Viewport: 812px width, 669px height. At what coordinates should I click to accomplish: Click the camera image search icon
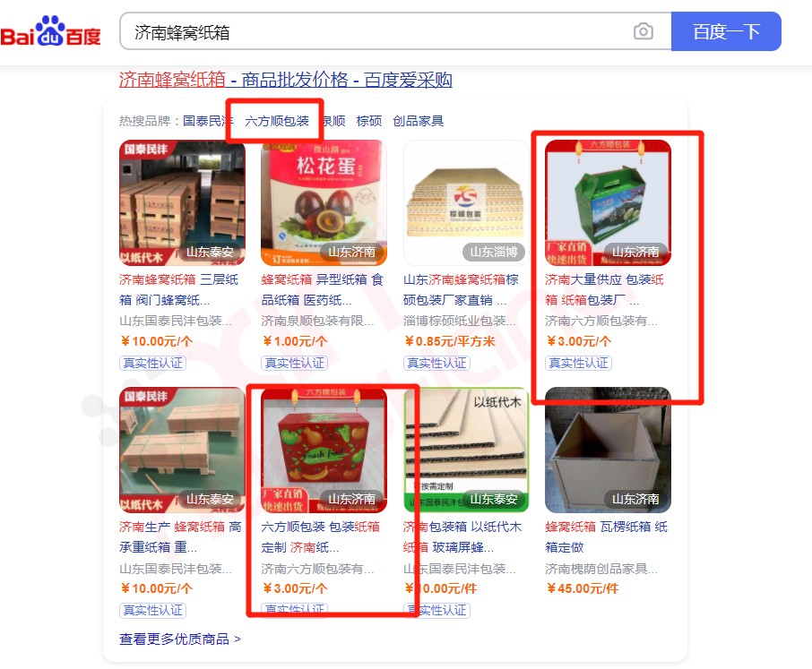tap(643, 31)
